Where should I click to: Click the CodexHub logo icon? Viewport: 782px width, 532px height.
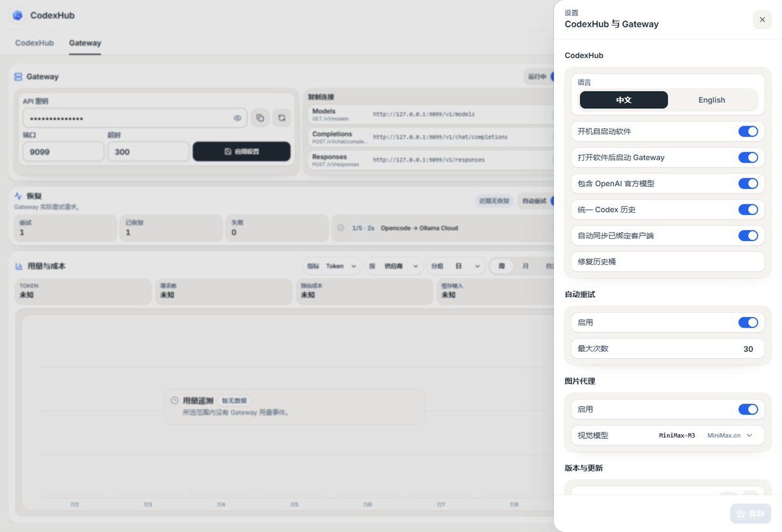pyautogui.click(x=18, y=15)
